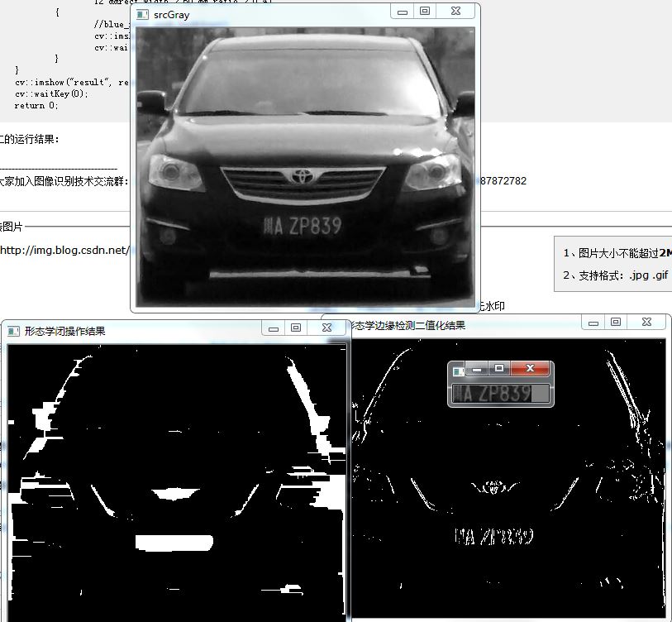Maximize the 形态学闭操作结果 window
Image resolution: width=672 pixels, height=622 pixels.
click(296, 328)
